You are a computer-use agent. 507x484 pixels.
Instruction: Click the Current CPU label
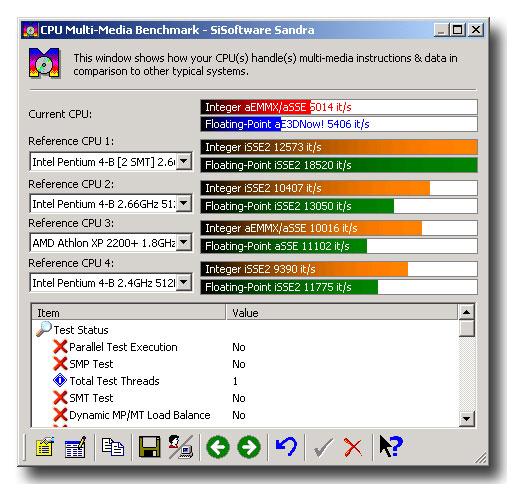[x=60, y=114]
